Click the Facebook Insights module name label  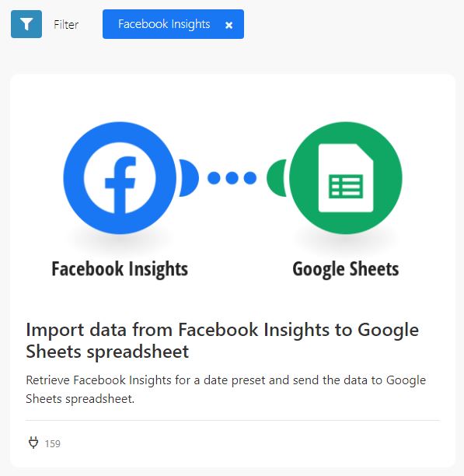pos(120,269)
